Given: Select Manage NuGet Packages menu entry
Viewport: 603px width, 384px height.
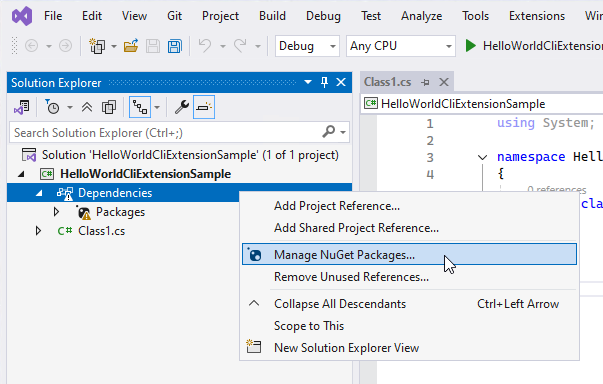Looking at the screenshot, I should 409,254.
